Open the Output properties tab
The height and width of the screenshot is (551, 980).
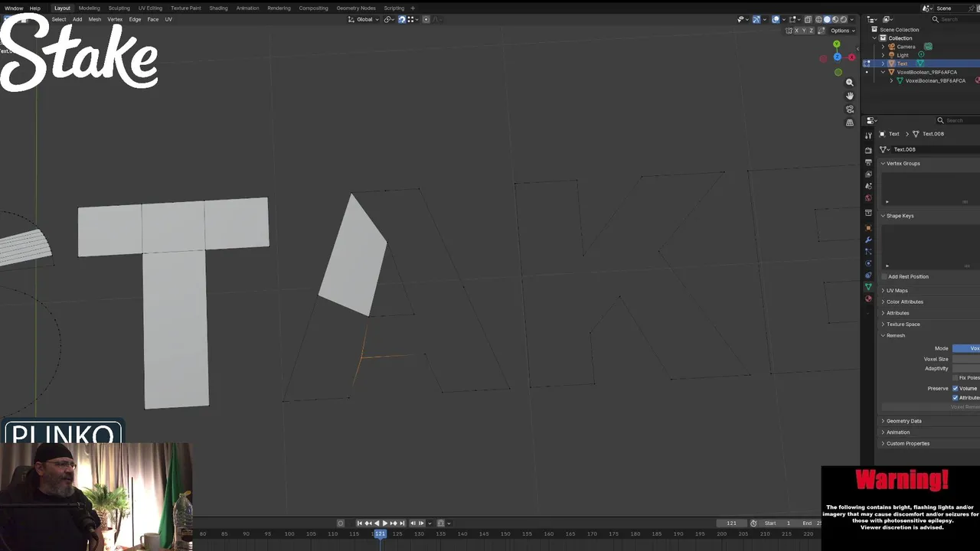(868, 162)
